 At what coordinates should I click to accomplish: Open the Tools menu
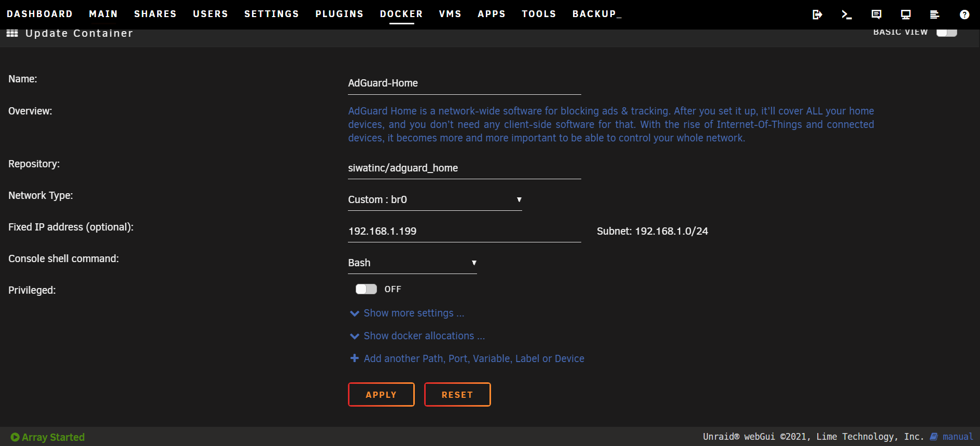(x=539, y=14)
